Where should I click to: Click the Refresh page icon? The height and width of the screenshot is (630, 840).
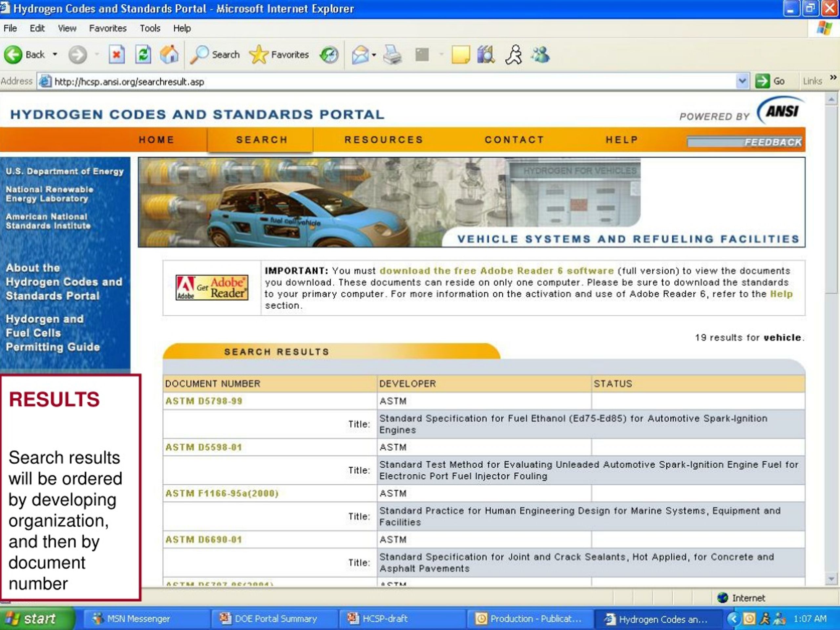[143, 55]
